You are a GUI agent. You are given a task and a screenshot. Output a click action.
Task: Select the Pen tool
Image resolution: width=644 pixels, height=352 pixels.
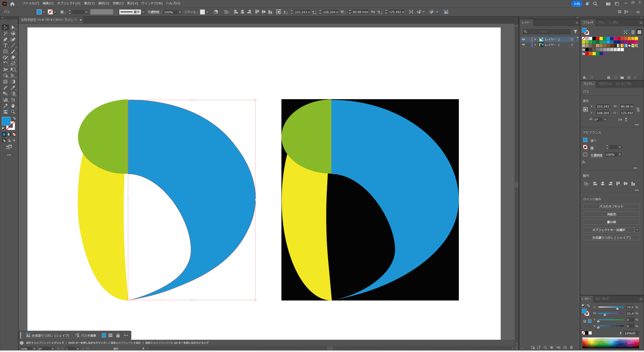point(5,40)
